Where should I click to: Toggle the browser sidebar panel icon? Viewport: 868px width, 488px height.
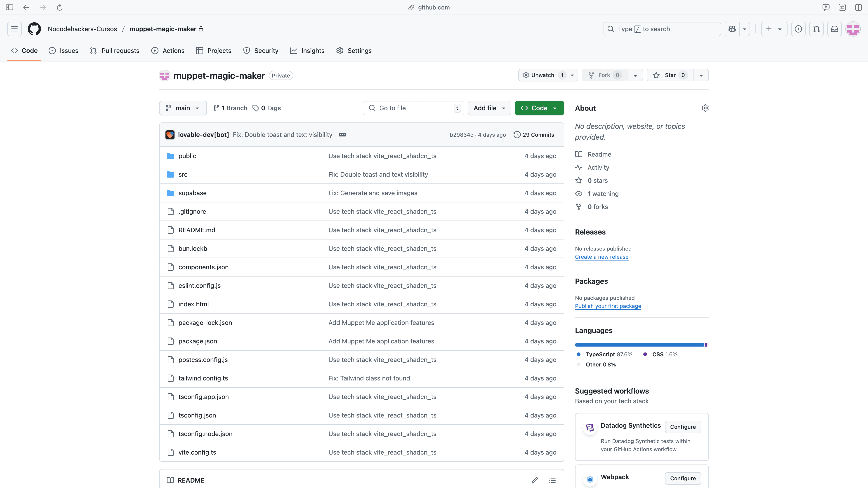[9, 7]
